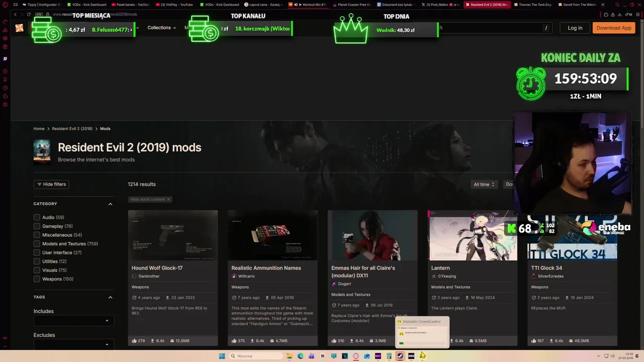644x362 pixels.
Task: Go back with the browser back arrow
Action: (16, 15)
